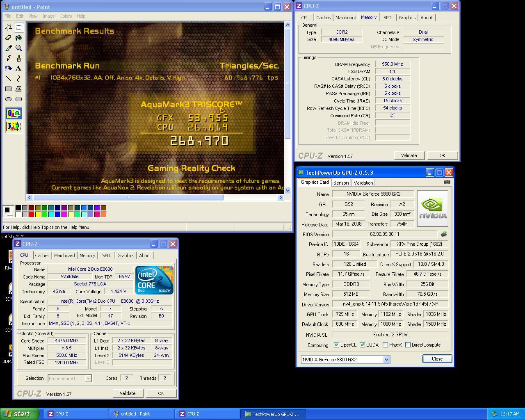Image resolution: width=525 pixels, height=420 pixels.
Task: Choose the opaque selection option in Paint toolbox
Action: click(14, 113)
